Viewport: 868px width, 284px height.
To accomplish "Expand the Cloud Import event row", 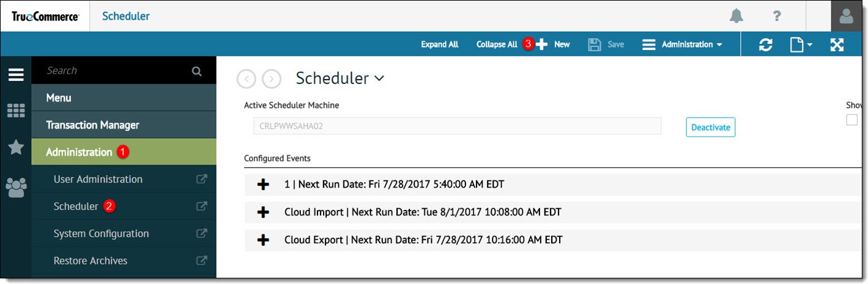I will coord(263,212).
